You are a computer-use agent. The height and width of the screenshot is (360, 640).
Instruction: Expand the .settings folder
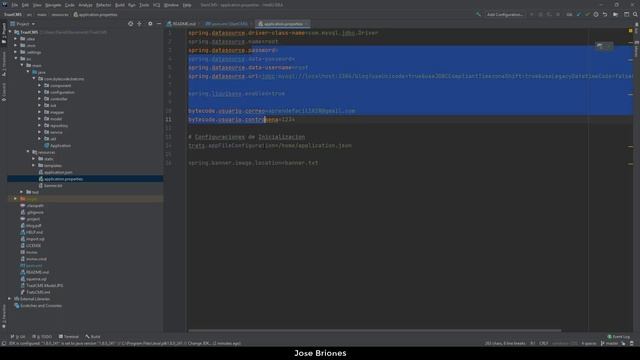point(16,52)
